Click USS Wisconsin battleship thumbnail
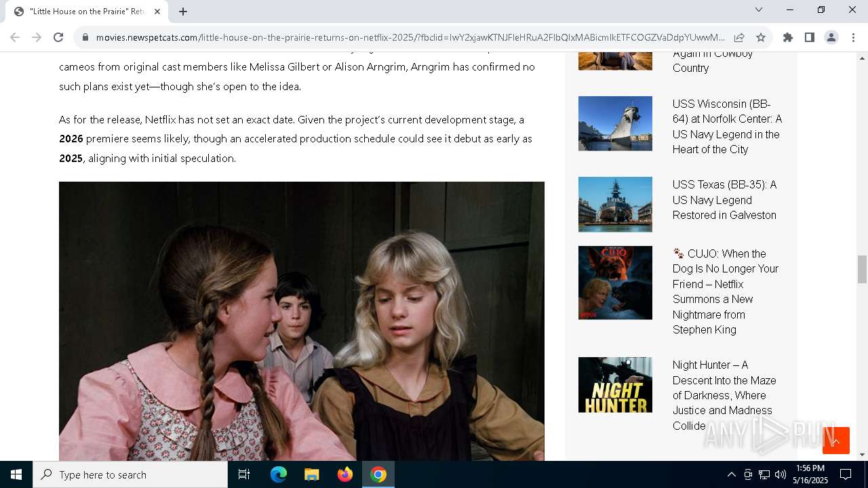Viewport: 868px width, 488px height. click(615, 123)
